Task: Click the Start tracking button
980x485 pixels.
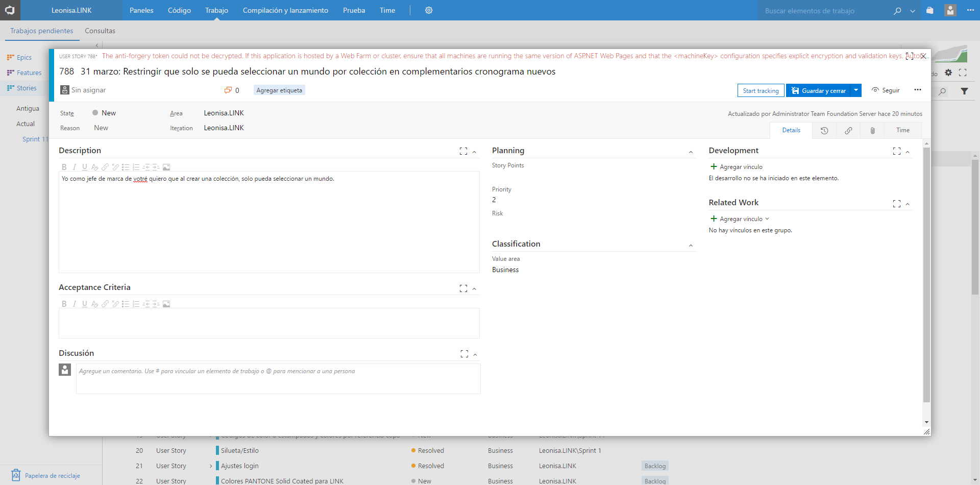Action: tap(761, 90)
